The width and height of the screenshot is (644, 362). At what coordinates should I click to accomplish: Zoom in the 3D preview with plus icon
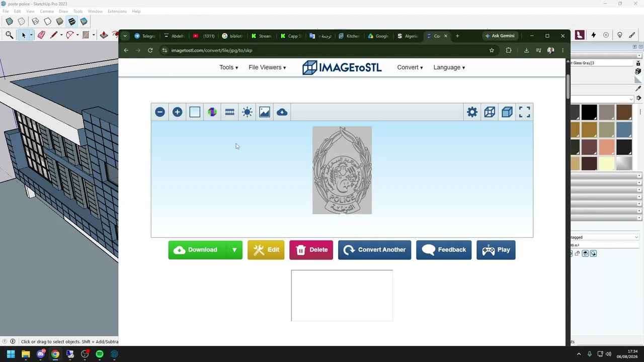point(177,112)
